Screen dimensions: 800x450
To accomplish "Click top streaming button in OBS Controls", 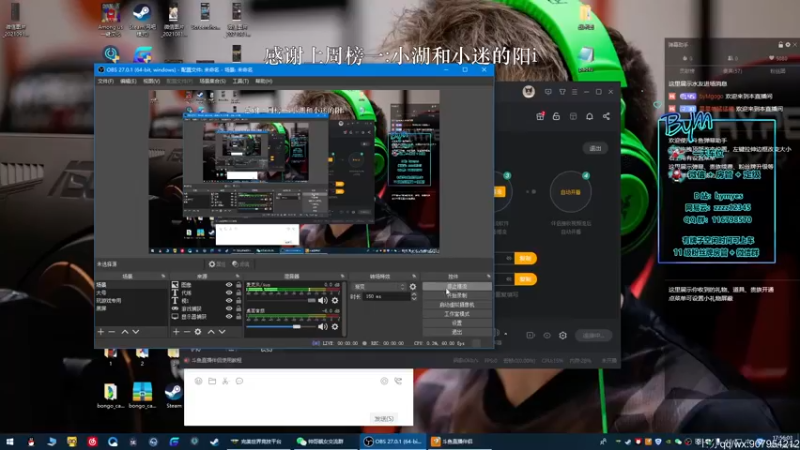I will 457,287.
